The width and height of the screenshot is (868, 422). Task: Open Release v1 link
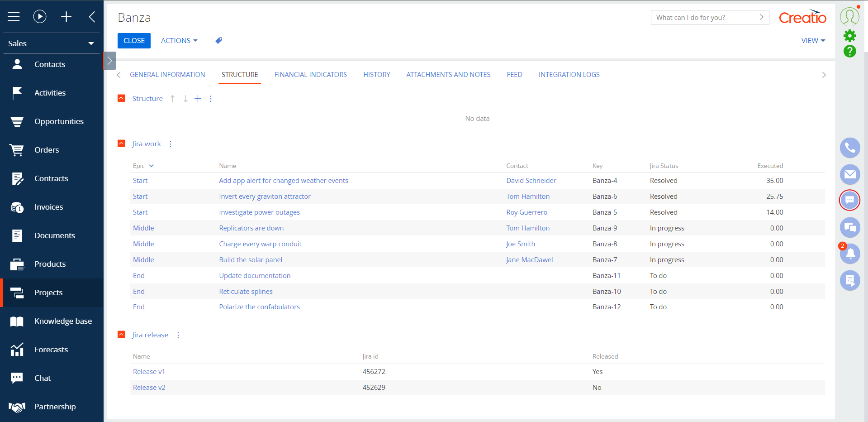tap(149, 372)
